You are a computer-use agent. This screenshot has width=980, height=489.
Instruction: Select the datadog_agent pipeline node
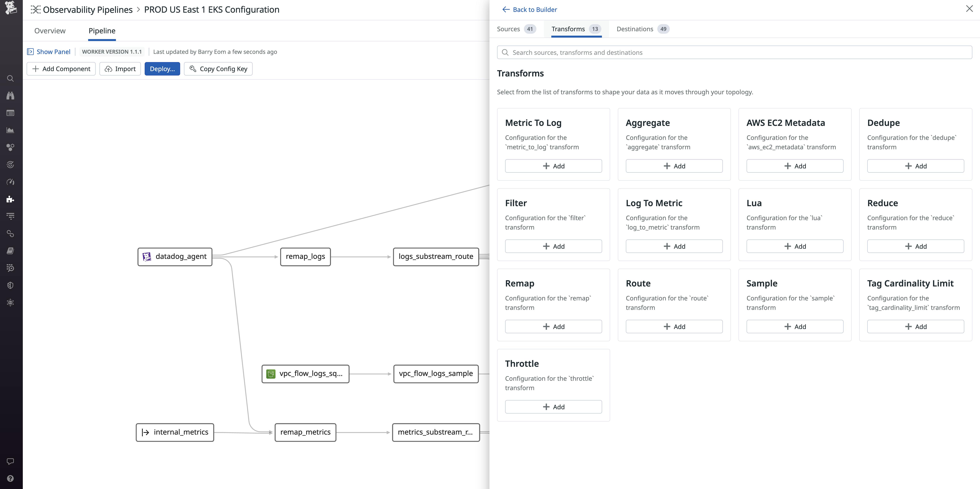pyautogui.click(x=175, y=257)
